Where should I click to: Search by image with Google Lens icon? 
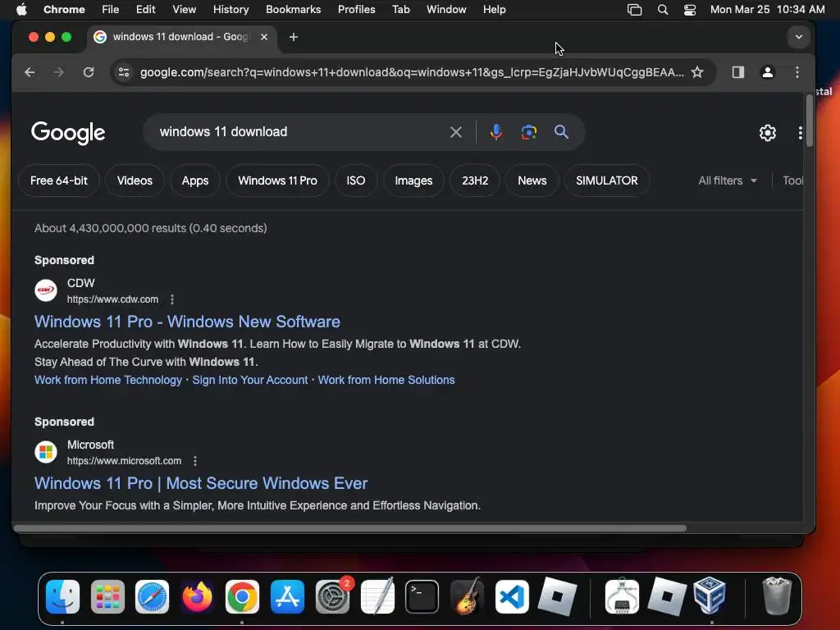click(529, 132)
